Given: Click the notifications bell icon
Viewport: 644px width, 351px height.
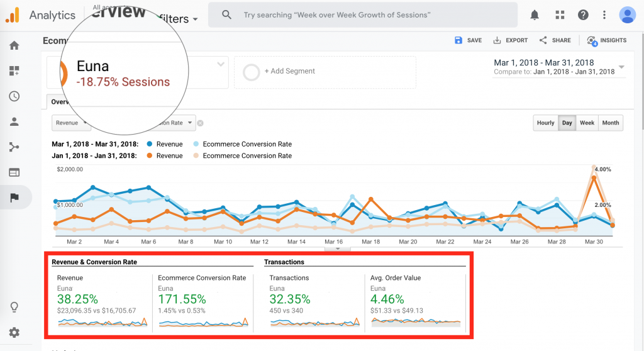Looking at the screenshot, I should click(x=535, y=15).
